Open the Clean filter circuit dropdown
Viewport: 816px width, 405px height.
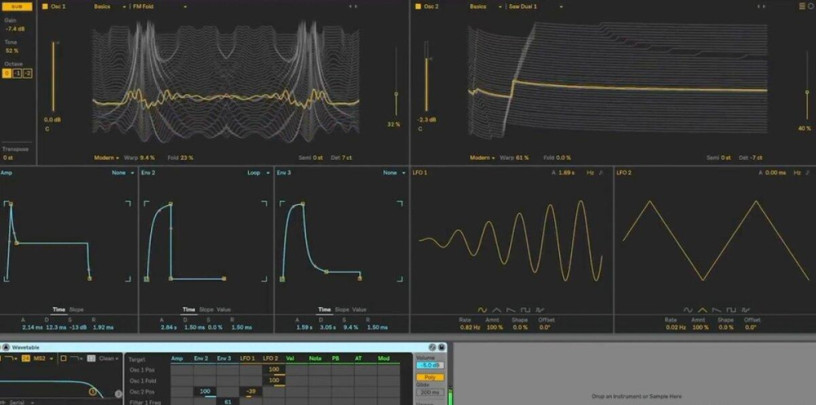109,358
